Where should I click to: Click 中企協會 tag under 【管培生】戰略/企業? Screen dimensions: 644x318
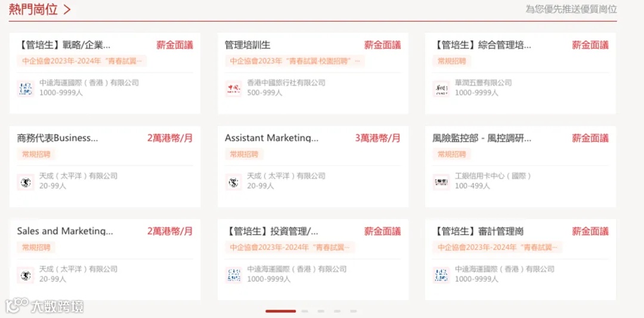pos(82,61)
